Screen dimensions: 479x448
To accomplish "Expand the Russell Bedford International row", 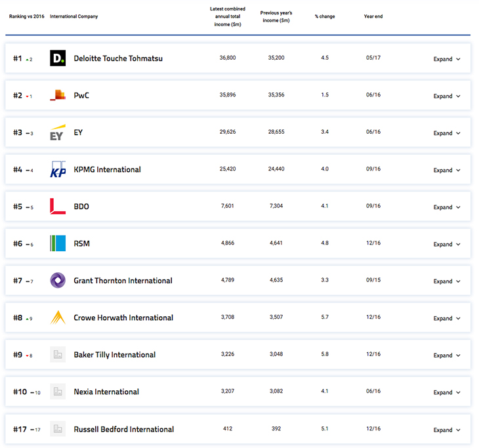I will [447, 430].
